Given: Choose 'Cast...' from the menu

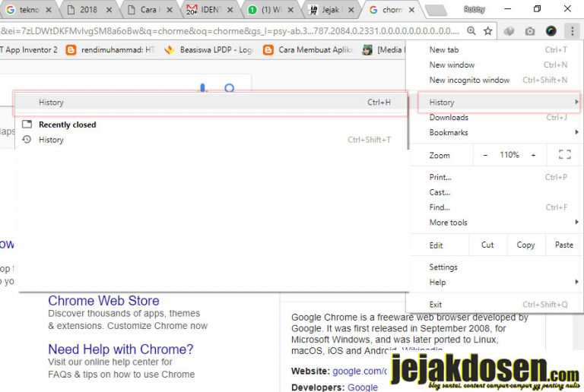Looking at the screenshot, I should [x=494, y=192].
